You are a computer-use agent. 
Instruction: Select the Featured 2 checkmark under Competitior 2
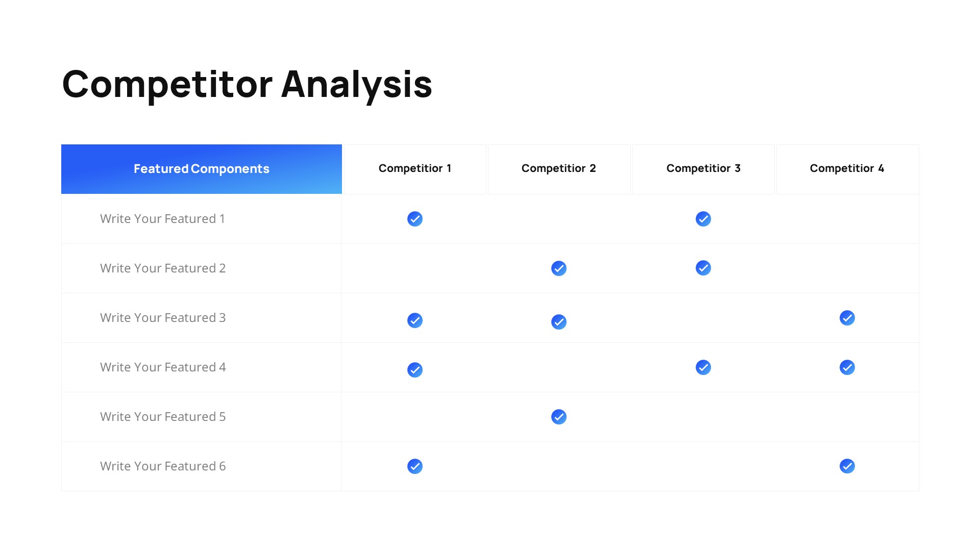tap(559, 268)
